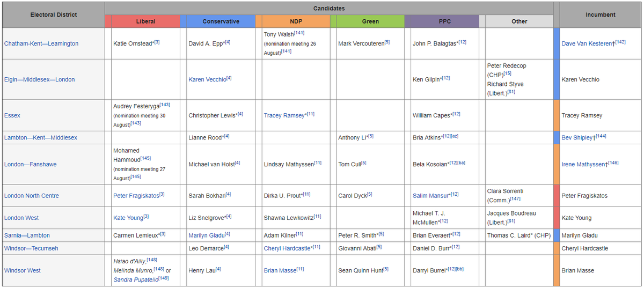This screenshot has width=644, height=288.
Task: Select the text David A. Epp
Action: [x=205, y=43]
